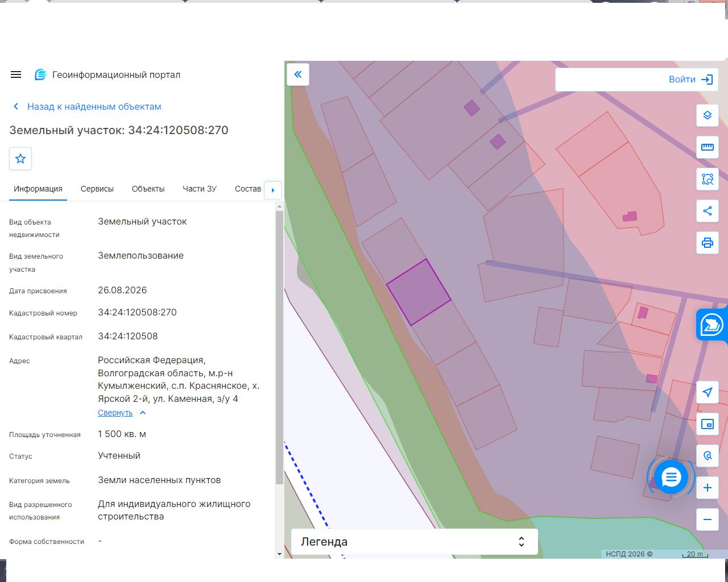Open the Части ЗУ tab
Screen dimensions: 728x582
(200, 189)
